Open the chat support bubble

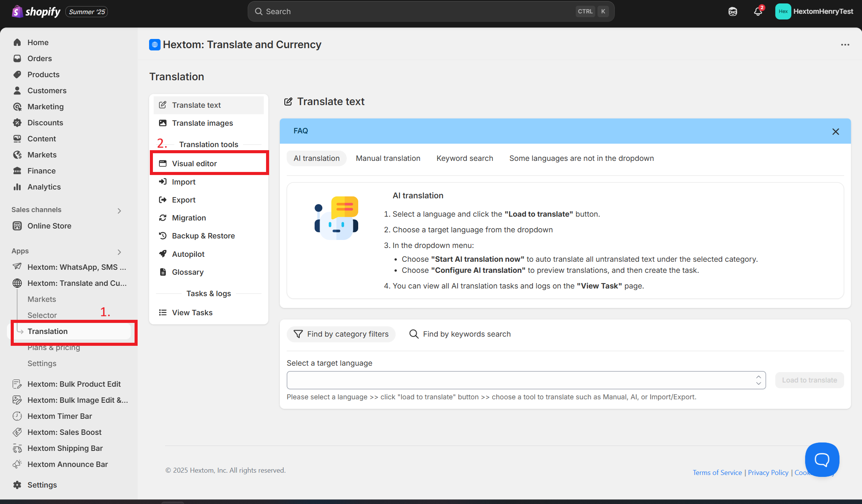coord(822,460)
